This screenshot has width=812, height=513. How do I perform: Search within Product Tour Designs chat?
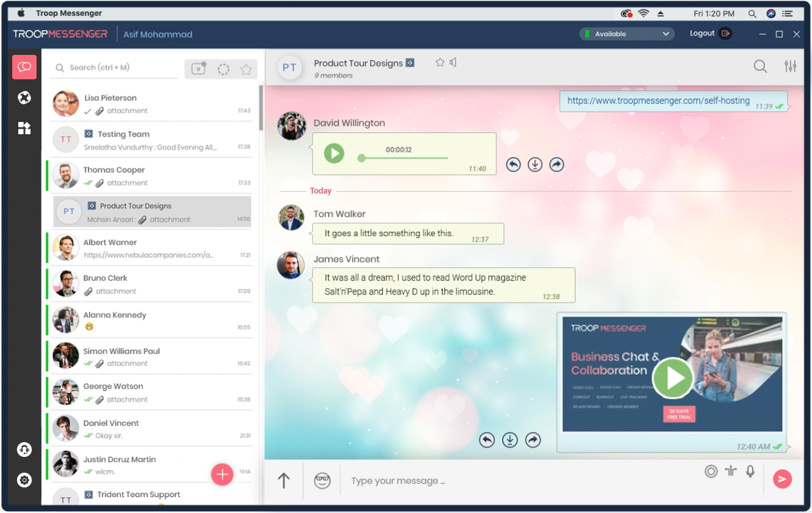click(760, 66)
